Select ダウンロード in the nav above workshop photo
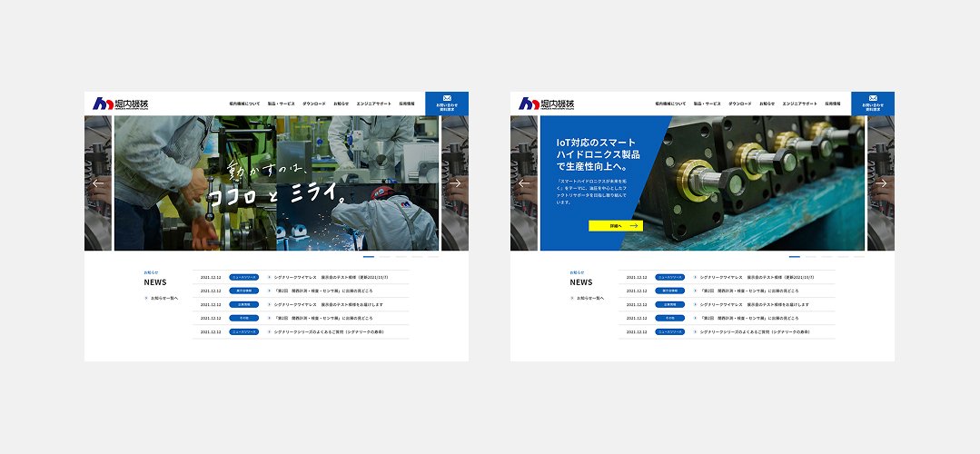 pyautogui.click(x=314, y=104)
